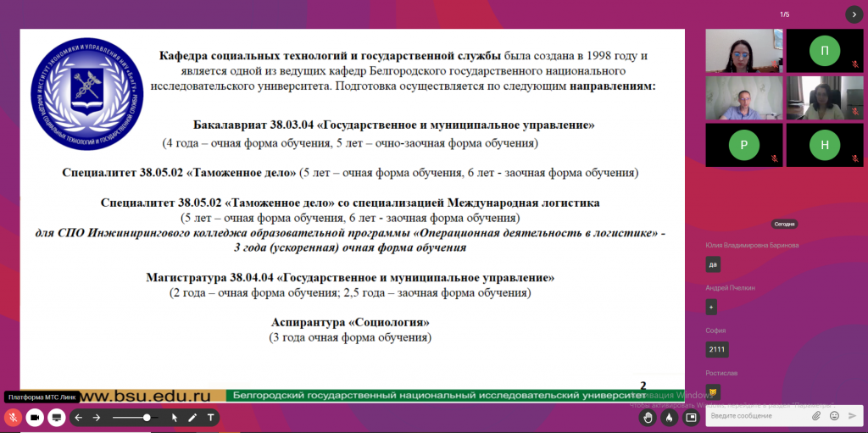Send a fire reaction
The height and width of the screenshot is (433, 868).
click(x=669, y=417)
